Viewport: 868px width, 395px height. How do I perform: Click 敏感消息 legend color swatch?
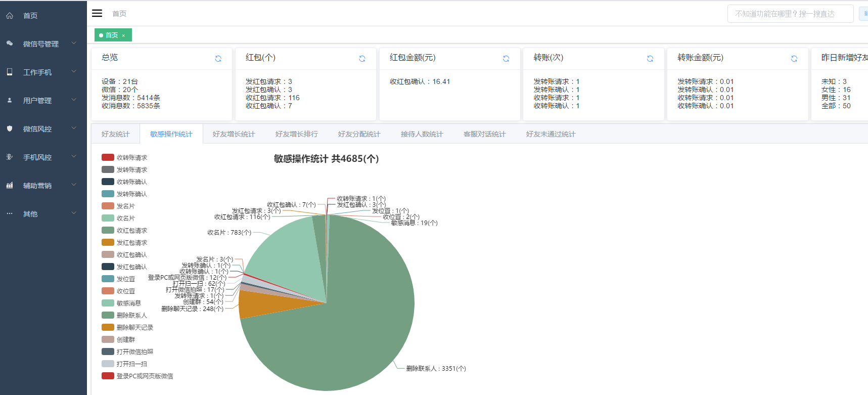[x=108, y=303]
